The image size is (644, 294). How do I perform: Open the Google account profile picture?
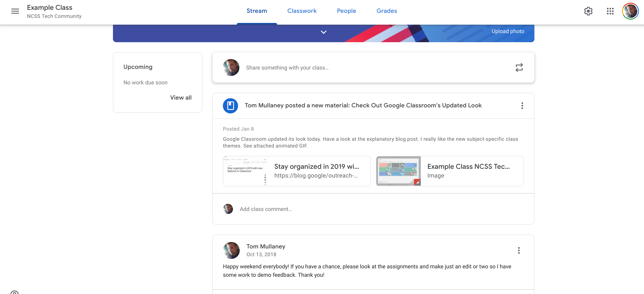(631, 11)
